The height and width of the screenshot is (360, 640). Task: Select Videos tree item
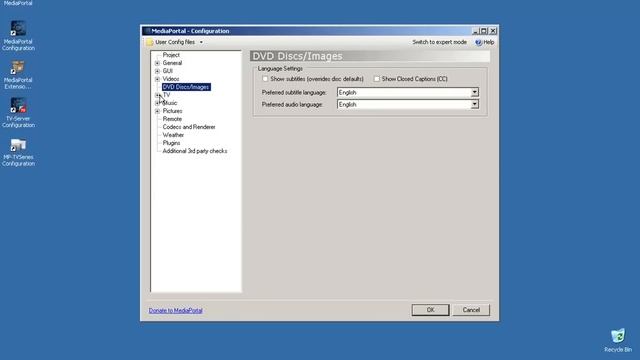pos(171,79)
